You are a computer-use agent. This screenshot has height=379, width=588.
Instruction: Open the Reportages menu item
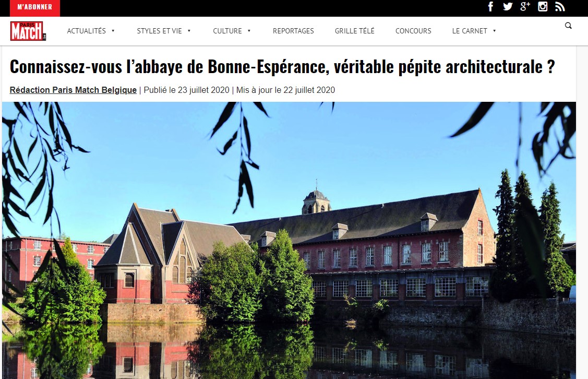pyautogui.click(x=293, y=31)
